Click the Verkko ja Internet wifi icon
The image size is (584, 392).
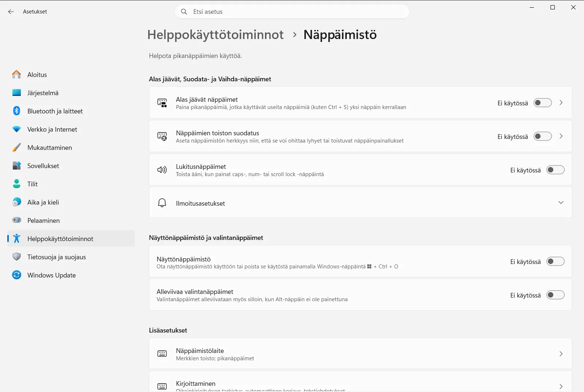coord(16,129)
